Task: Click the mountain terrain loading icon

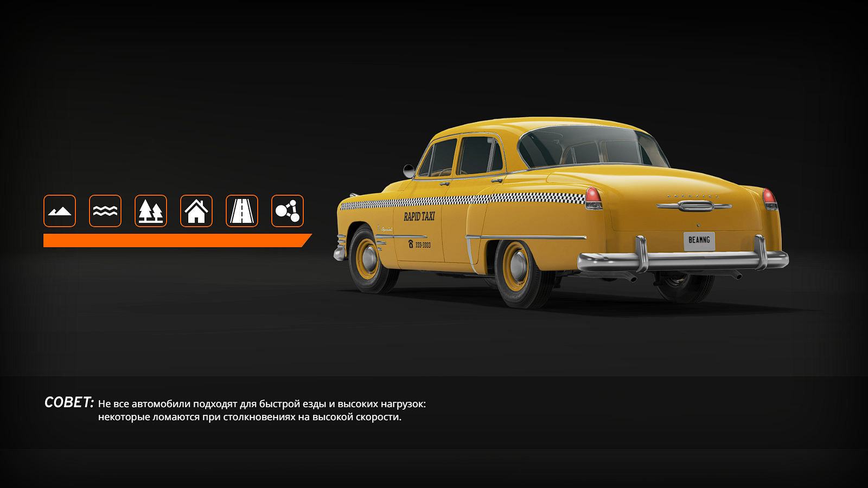Action: pos(60,211)
